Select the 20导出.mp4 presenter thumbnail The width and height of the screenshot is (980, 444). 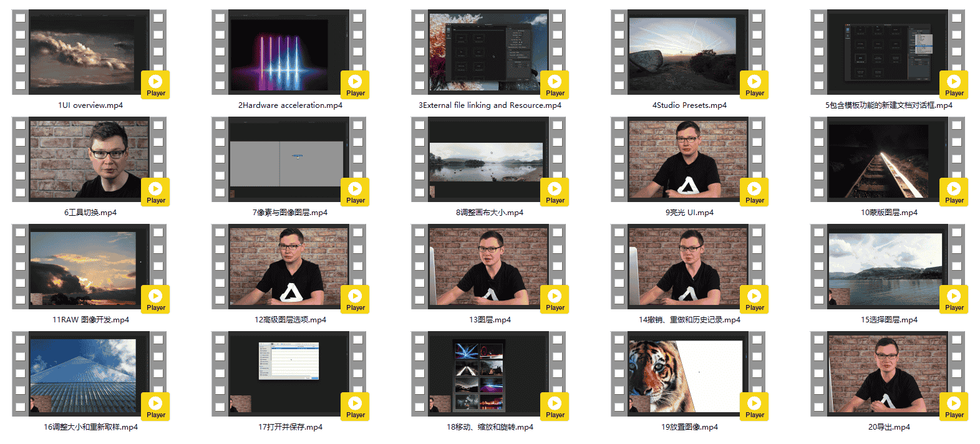(888, 374)
